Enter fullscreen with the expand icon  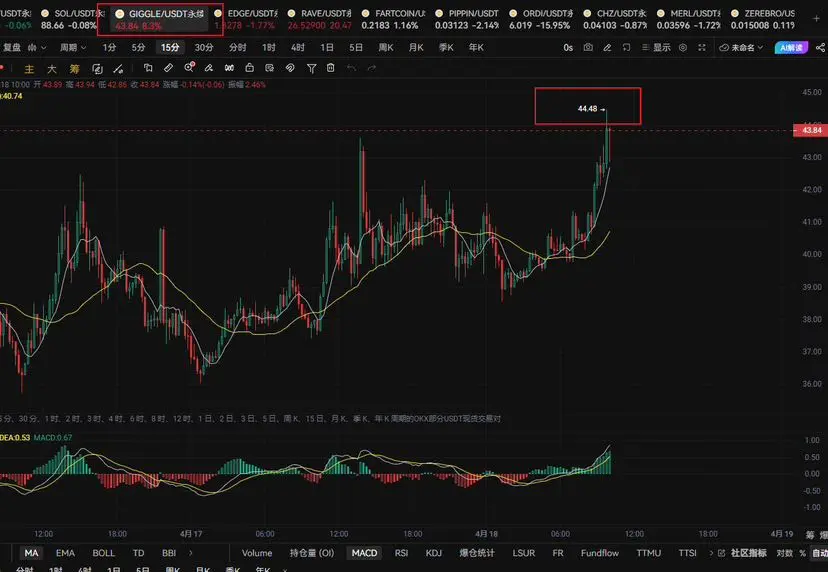click(x=702, y=48)
